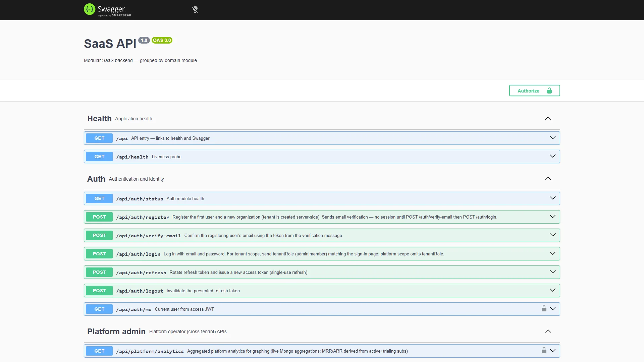Click the Auth section title
The image size is (644, 362).
96,179
